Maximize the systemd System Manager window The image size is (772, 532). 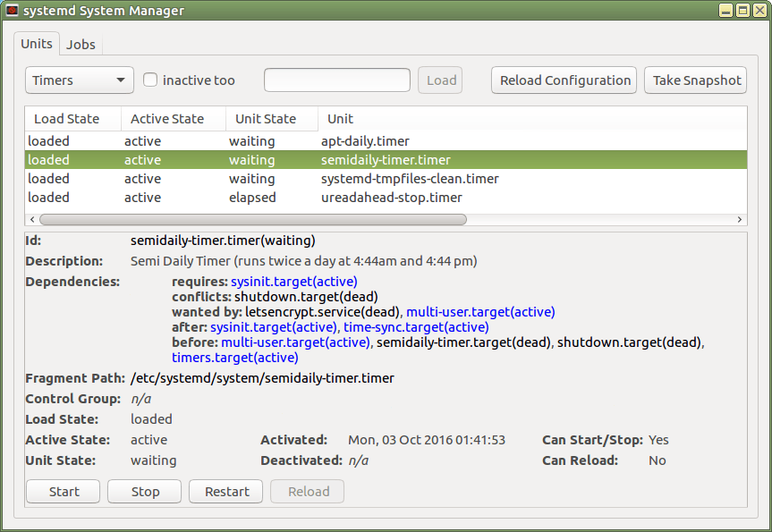tap(742, 11)
